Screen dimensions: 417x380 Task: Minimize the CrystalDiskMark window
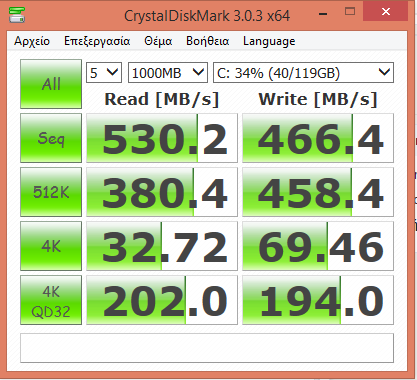pyautogui.click(x=323, y=13)
